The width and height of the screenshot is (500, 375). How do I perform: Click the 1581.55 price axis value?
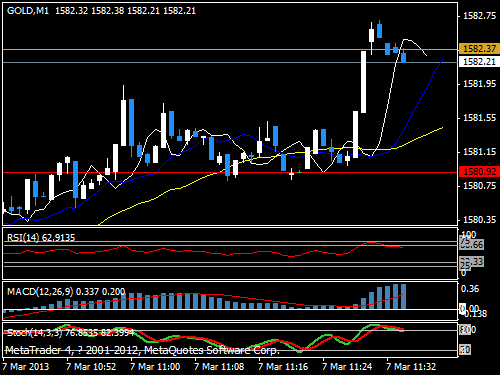tap(479, 118)
